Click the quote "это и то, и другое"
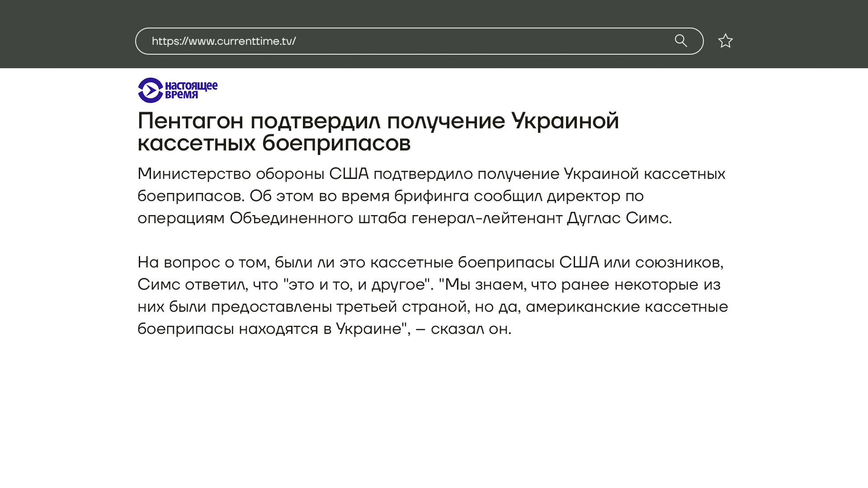 tap(356, 284)
